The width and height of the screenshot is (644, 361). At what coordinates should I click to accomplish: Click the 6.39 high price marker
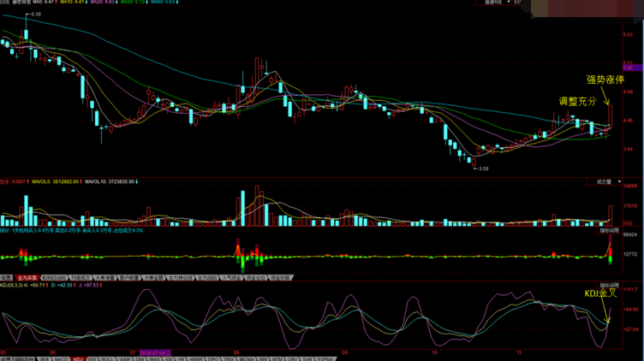tap(35, 15)
